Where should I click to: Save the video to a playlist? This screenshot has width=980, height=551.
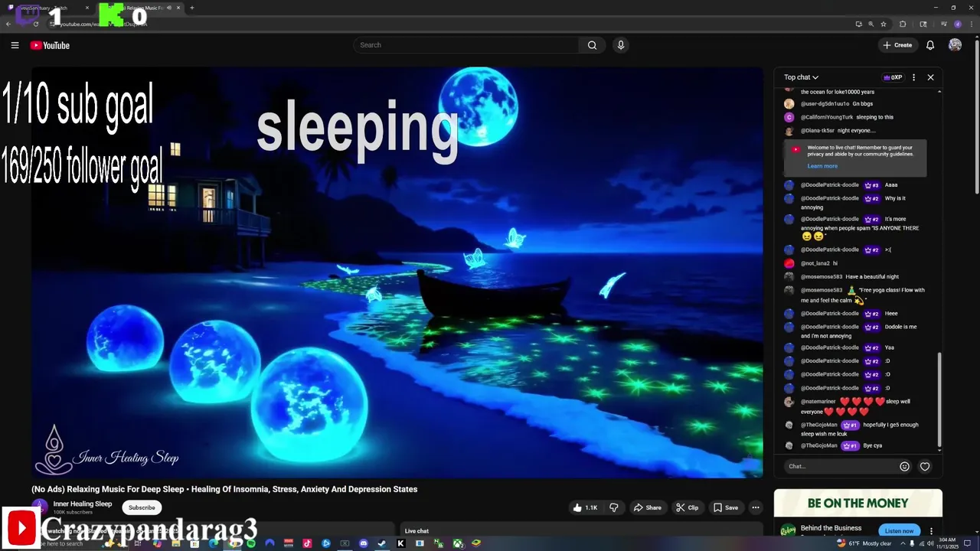coord(726,507)
